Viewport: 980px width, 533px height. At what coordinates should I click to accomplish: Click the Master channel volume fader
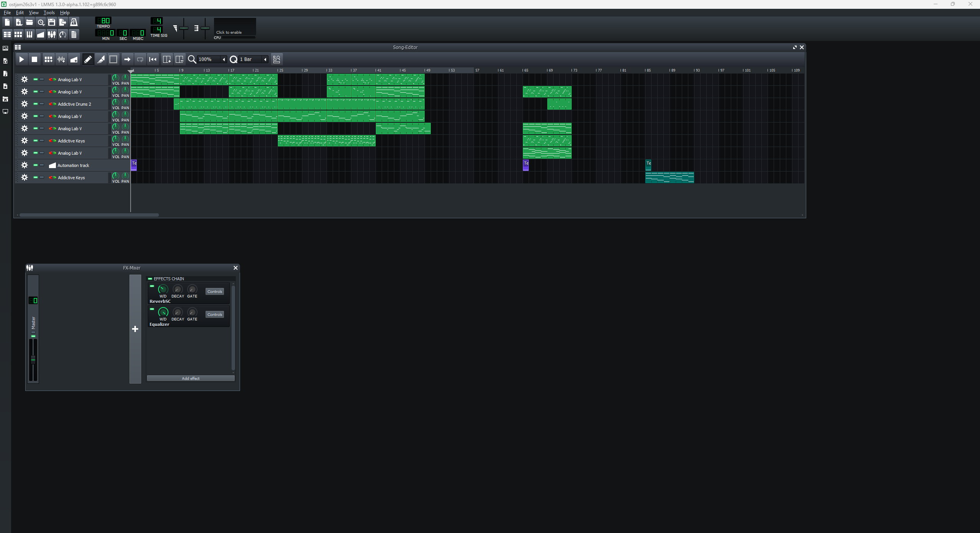click(33, 359)
